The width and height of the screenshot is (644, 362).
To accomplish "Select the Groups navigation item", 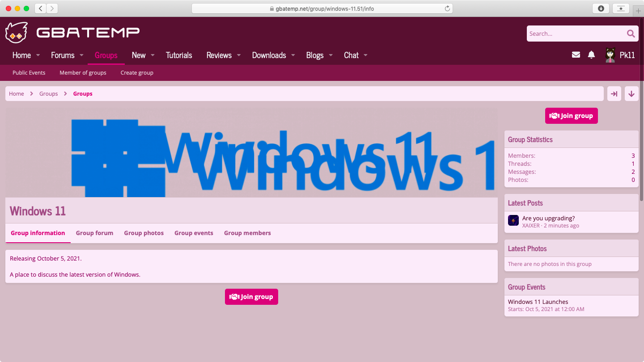I will point(106,55).
